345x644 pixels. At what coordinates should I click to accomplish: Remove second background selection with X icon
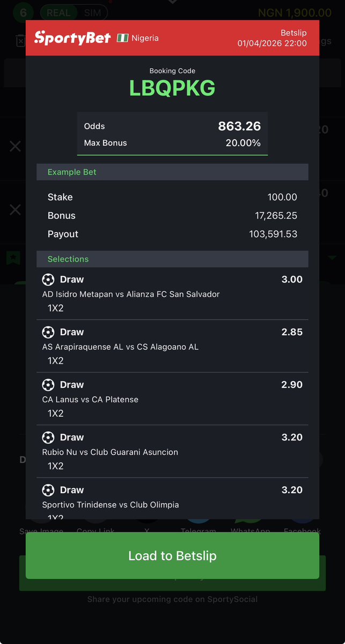tap(15, 210)
